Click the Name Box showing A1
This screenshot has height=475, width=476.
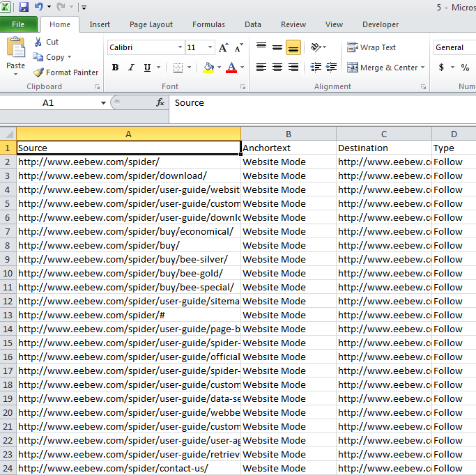[x=49, y=103]
